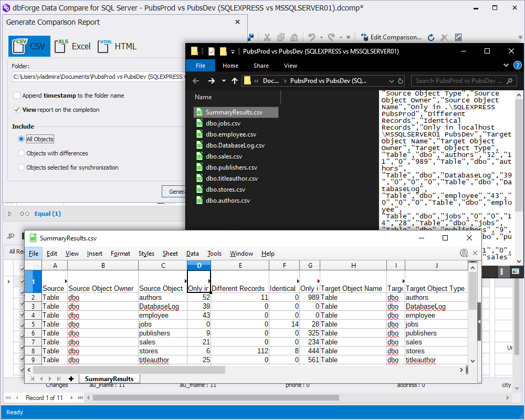
Task: Open Explorer recent locations dropdown
Action: 224,81
